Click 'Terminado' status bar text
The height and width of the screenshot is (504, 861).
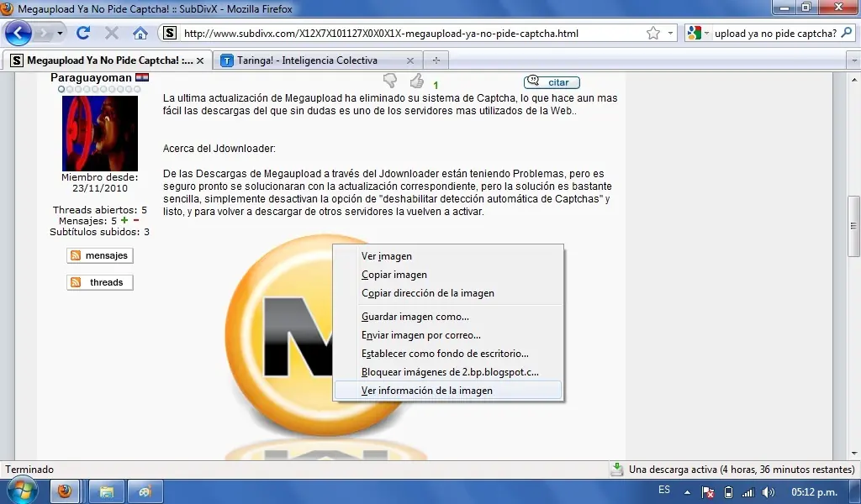tap(29, 470)
